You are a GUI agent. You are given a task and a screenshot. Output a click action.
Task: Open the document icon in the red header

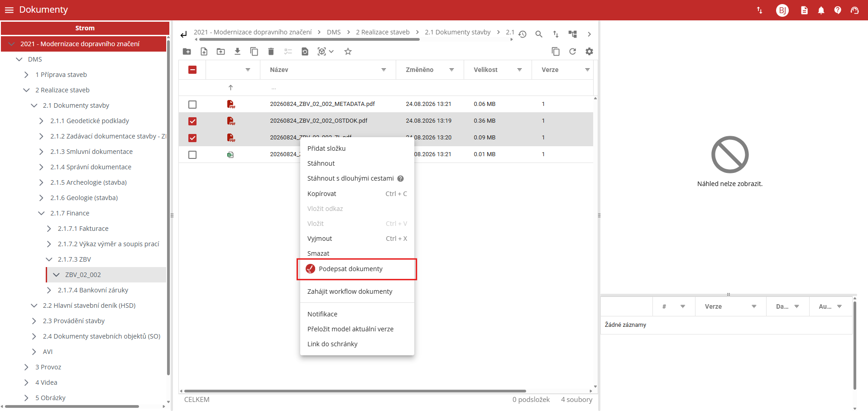tap(804, 10)
